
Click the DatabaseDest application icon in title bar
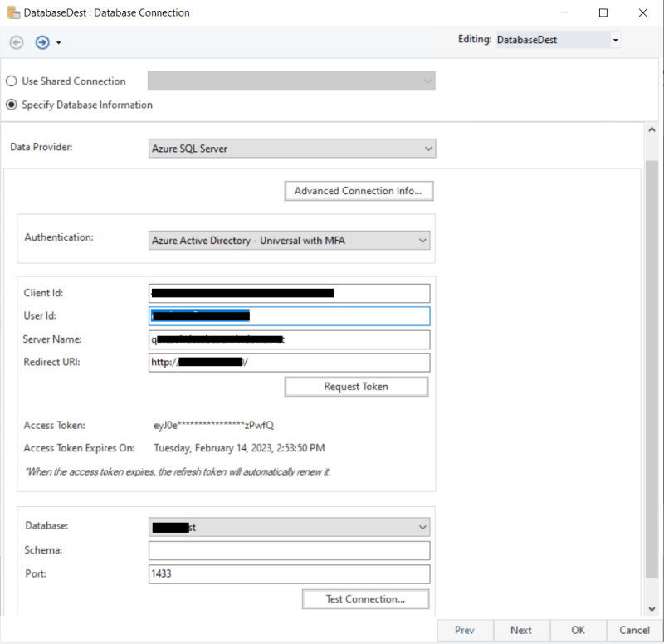(x=12, y=12)
